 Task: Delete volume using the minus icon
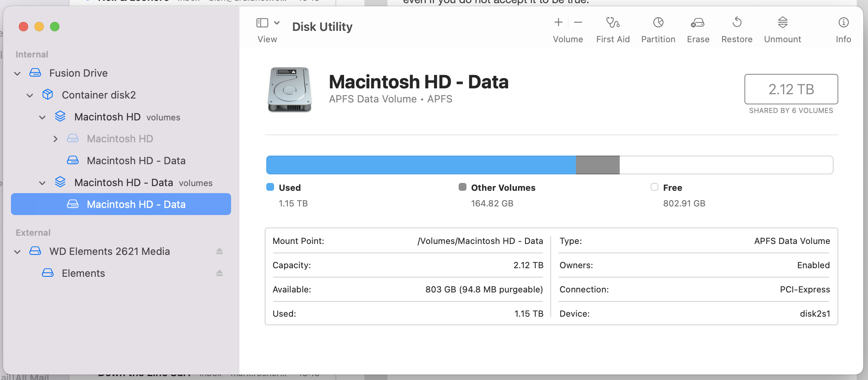point(578,23)
